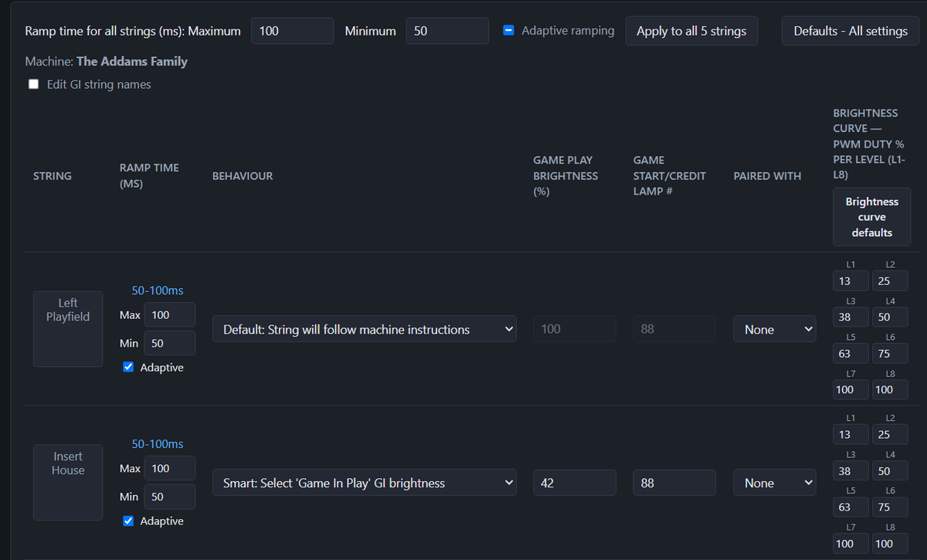
Task: Uncheck Adaptive for the Insert House string
Action: (x=128, y=521)
